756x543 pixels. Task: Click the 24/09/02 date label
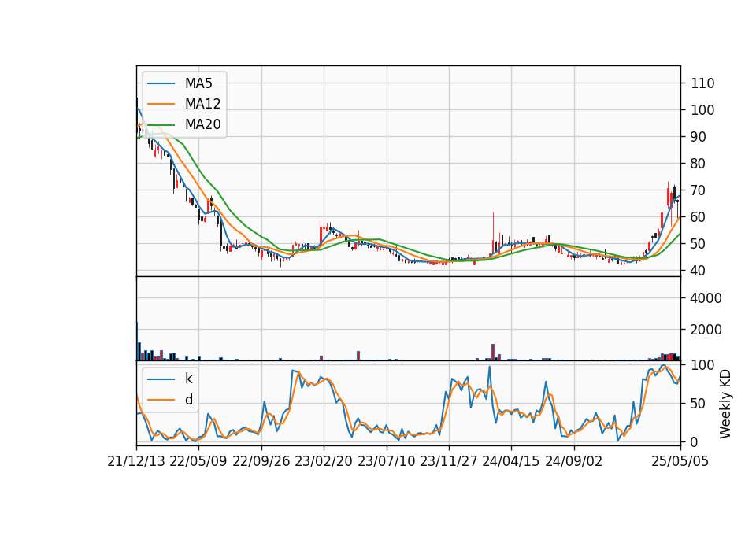click(574, 461)
